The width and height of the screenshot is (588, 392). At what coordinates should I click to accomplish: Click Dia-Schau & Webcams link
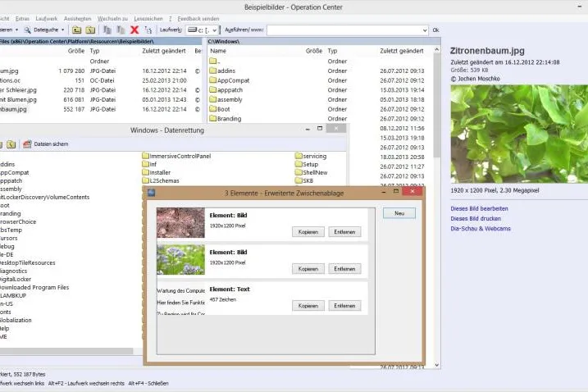[x=481, y=229]
